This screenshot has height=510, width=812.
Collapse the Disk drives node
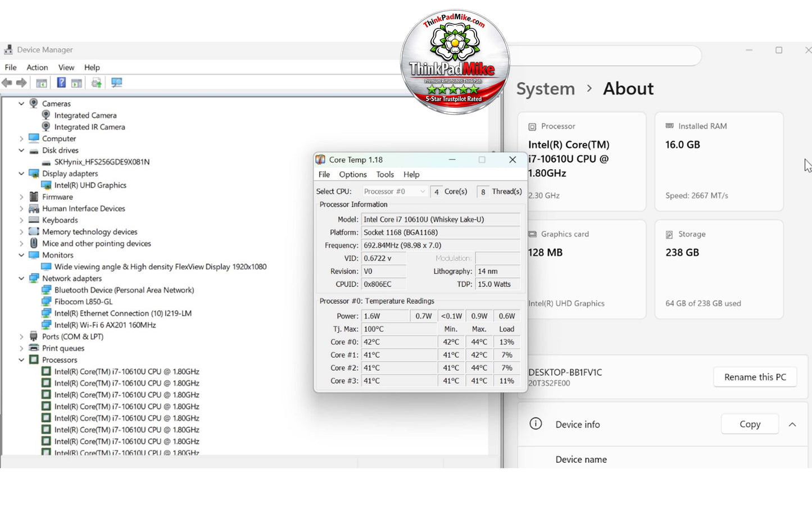click(x=21, y=151)
